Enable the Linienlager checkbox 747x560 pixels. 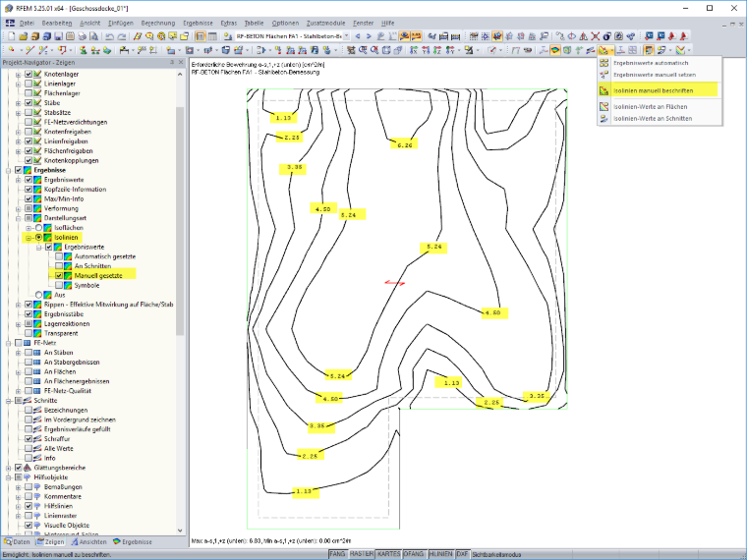coord(29,84)
